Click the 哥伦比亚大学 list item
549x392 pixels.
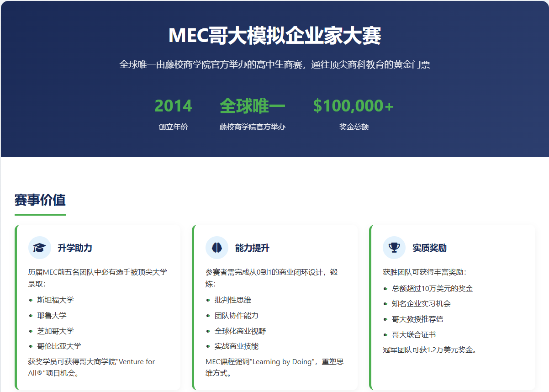coord(59,346)
